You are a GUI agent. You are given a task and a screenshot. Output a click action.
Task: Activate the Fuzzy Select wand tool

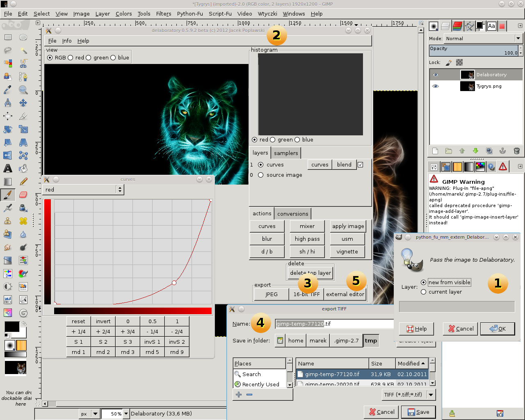(x=23, y=50)
